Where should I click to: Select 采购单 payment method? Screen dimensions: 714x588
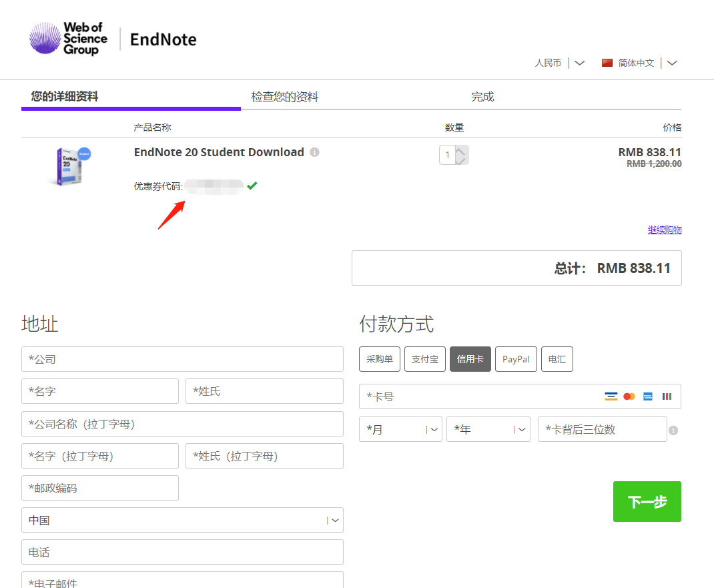(380, 359)
